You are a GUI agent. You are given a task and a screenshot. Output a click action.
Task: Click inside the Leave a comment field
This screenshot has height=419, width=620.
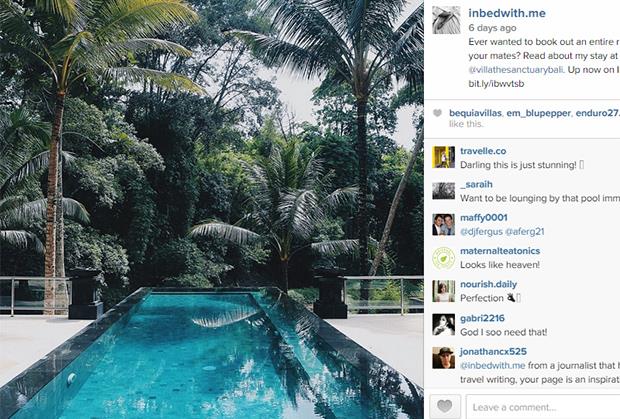tap(543, 407)
